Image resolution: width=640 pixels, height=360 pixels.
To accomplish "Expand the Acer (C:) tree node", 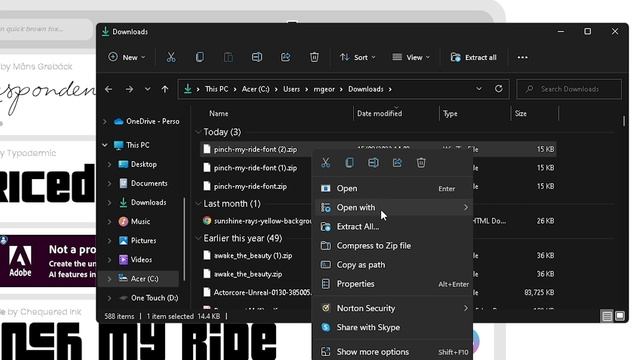I will [109, 279].
